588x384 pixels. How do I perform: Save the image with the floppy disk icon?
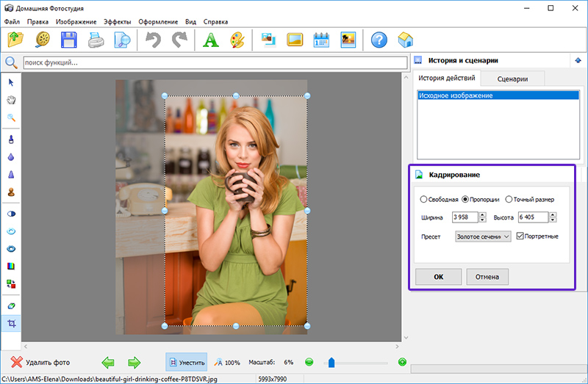(69, 40)
